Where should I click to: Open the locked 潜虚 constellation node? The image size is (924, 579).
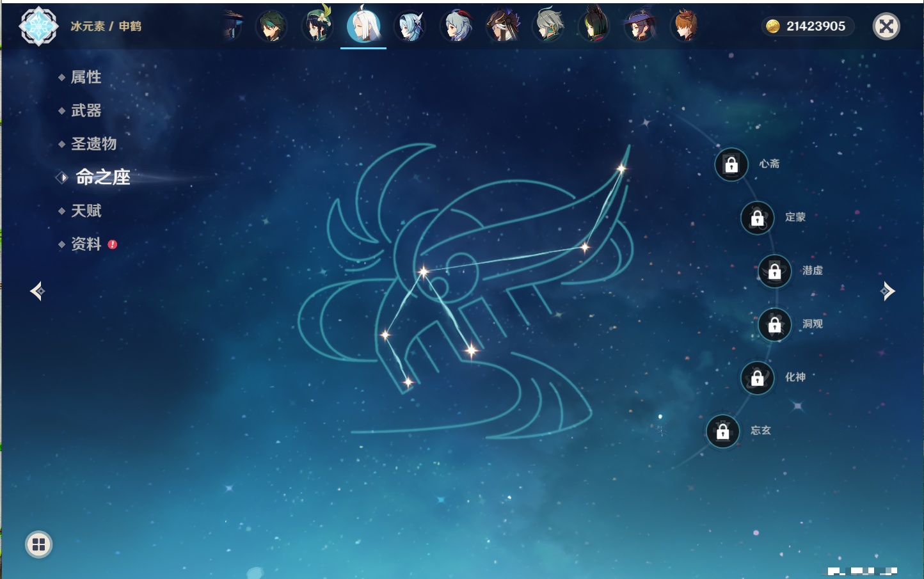(775, 271)
